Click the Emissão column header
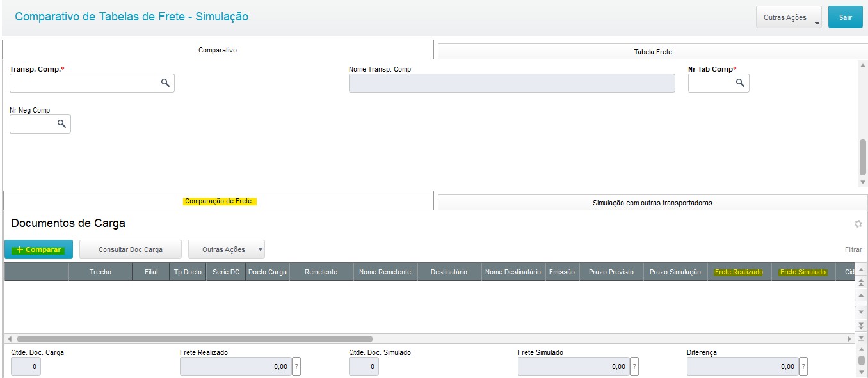 click(562, 272)
